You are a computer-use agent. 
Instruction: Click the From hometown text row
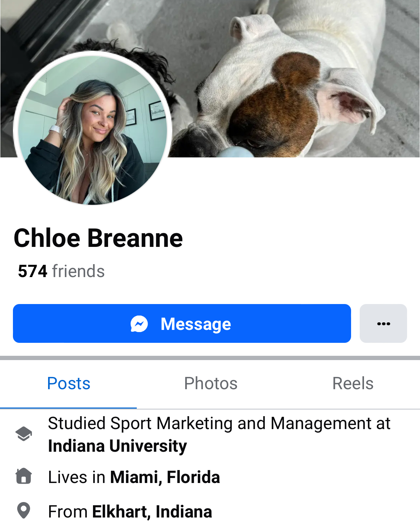(130, 512)
